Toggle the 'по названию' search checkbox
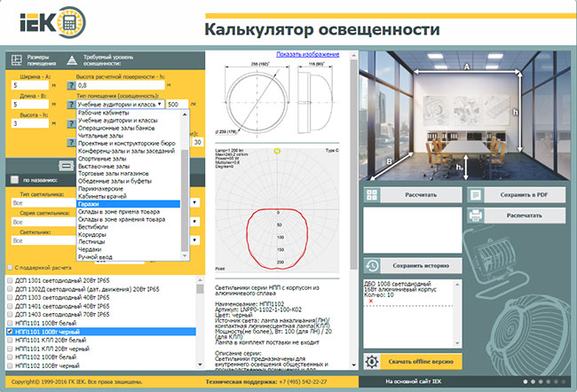Image resolution: width=577 pixels, height=392 pixels. click(14, 180)
